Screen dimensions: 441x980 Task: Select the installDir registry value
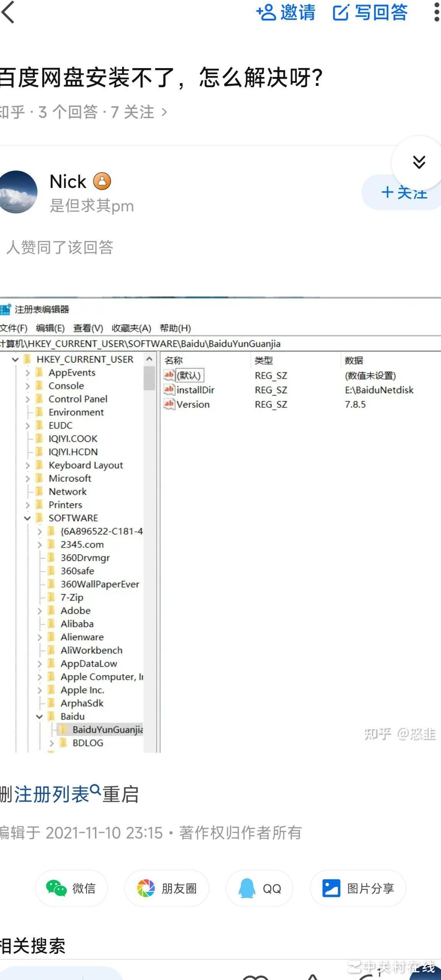195,390
